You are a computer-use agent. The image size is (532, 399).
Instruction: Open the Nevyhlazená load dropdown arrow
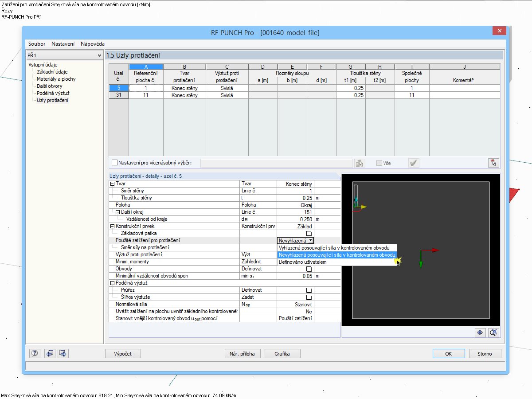pyautogui.click(x=311, y=240)
